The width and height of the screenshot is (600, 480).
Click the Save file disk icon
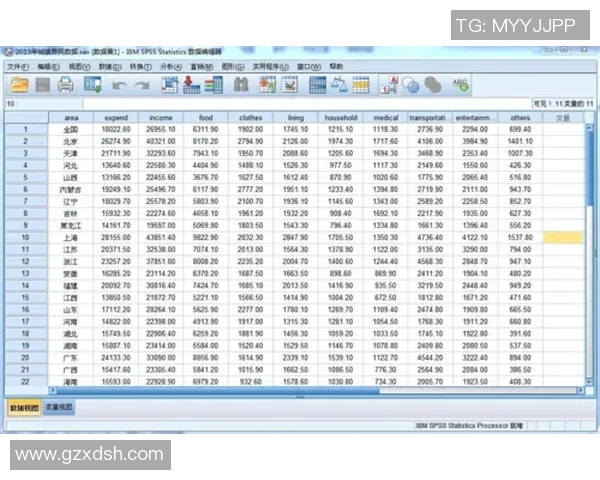pyautogui.click(x=40, y=86)
